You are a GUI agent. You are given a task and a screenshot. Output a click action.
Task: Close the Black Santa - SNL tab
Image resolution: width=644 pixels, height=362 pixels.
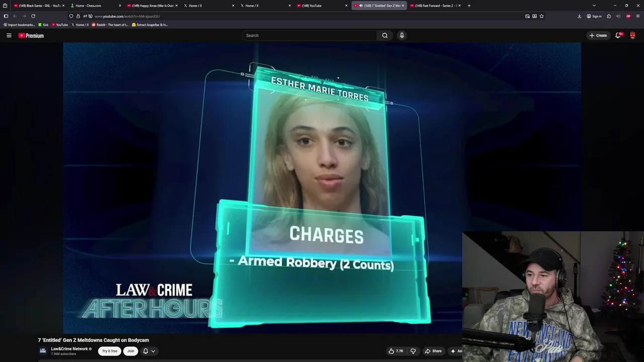click(63, 6)
